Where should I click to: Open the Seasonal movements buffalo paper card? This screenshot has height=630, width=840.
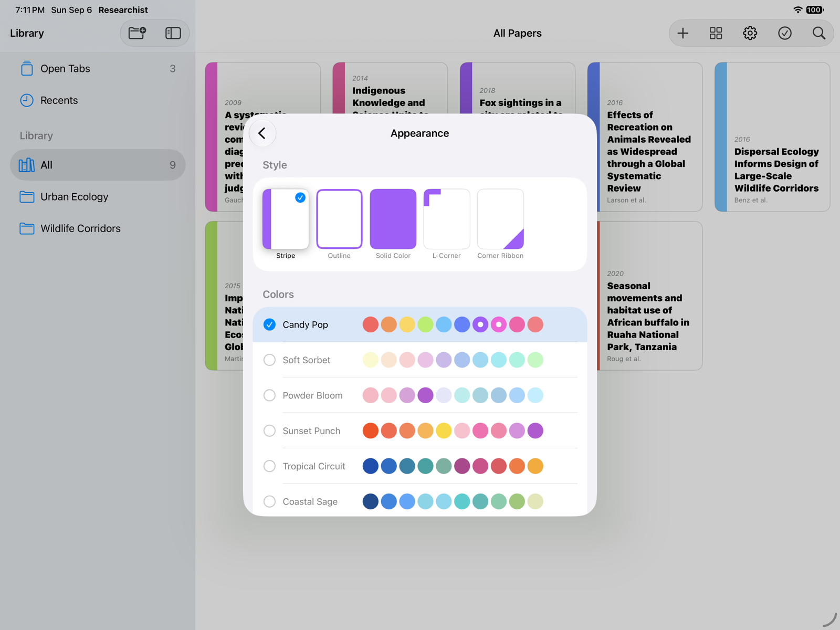[650, 296]
